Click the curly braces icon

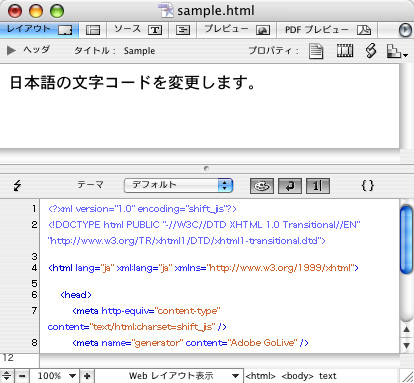368,185
